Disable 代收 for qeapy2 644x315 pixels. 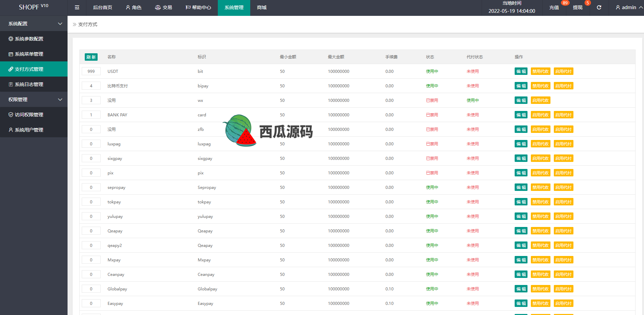click(541, 246)
